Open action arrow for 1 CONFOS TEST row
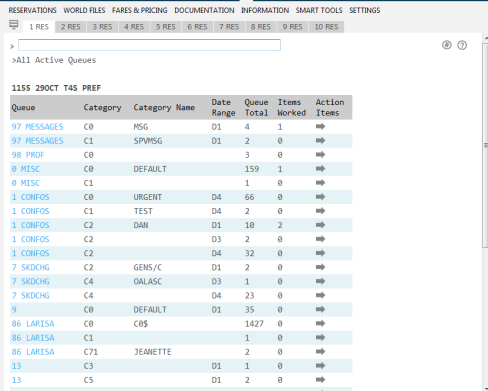Image resolution: width=488 pixels, height=391 pixels. (320, 211)
